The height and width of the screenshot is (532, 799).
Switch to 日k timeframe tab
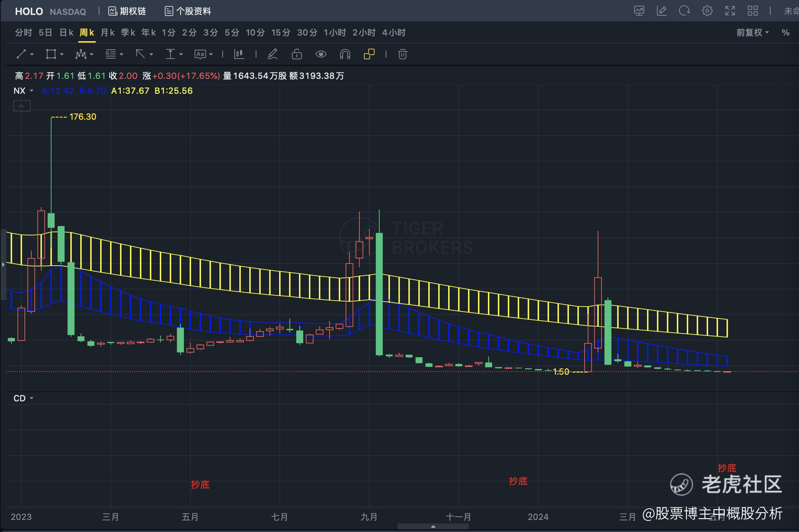coord(66,33)
